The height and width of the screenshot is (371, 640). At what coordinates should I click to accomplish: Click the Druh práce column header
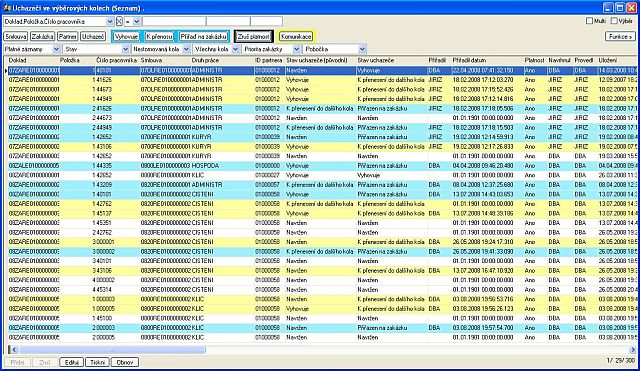222,60
